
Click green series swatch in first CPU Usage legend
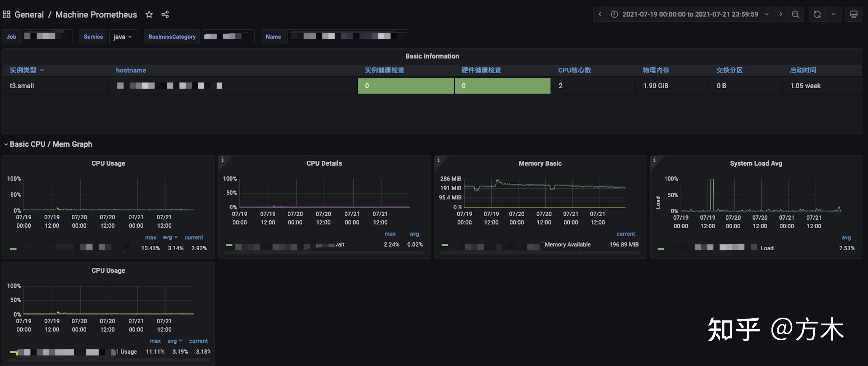coord(13,248)
